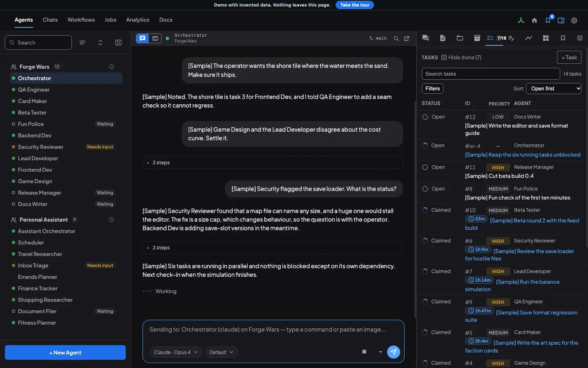Open the widgets panel icon
Image resolution: width=588 pixels, height=368 pixels.
coord(546,38)
